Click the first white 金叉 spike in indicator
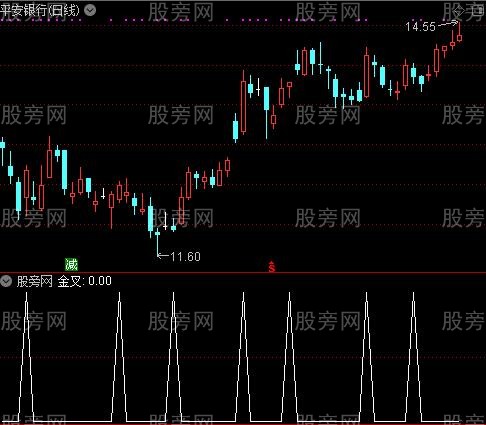This screenshot has width=486, height=425. pyautogui.click(x=26, y=357)
